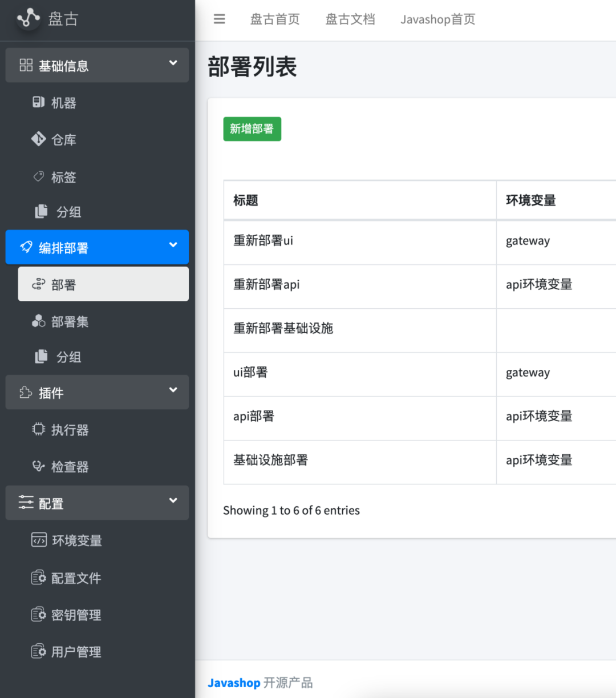Open the 检查器 menu item

point(103,466)
